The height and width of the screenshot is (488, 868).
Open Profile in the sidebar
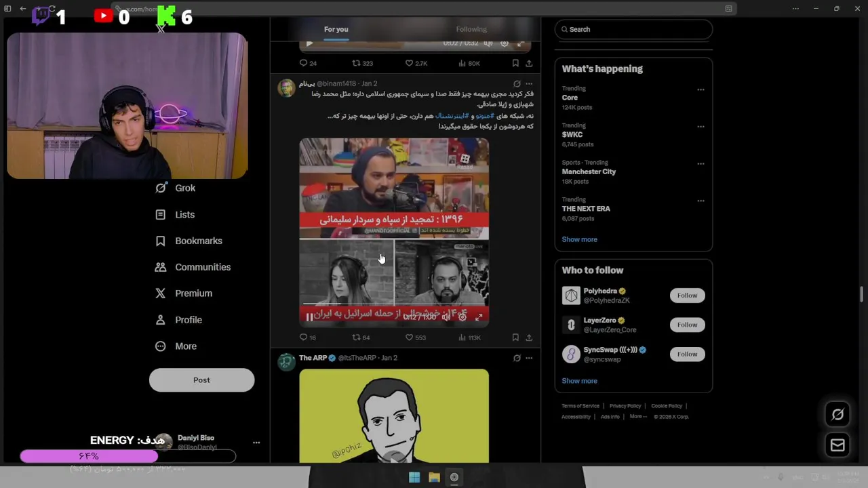[178, 320]
